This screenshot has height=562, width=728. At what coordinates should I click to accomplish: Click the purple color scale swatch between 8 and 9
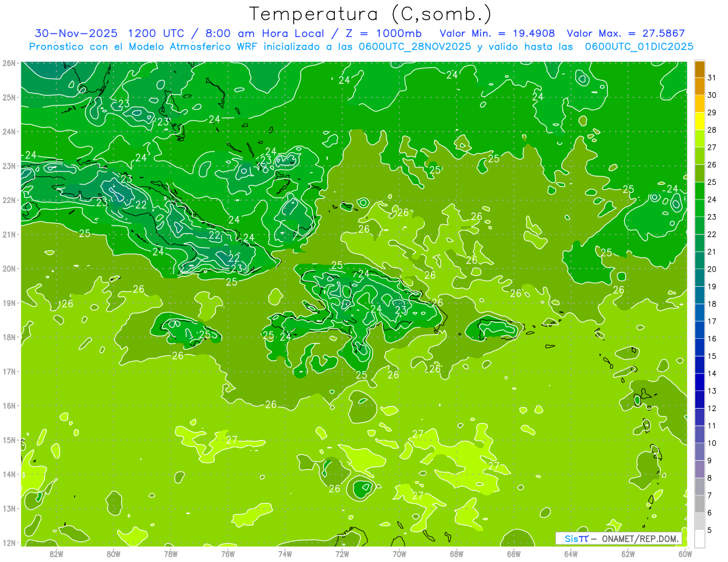[x=699, y=470]
